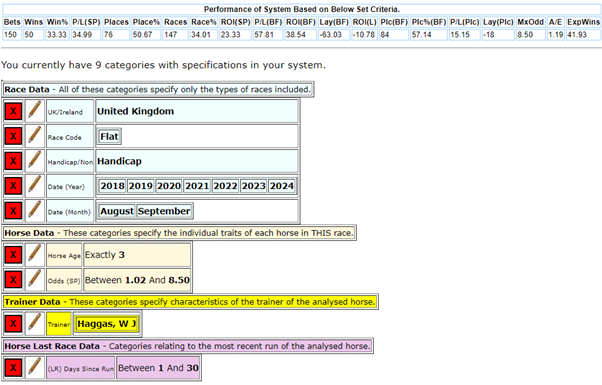
Task: Edit the (LR) Days Since Run pencil
Action: [35, 368]
